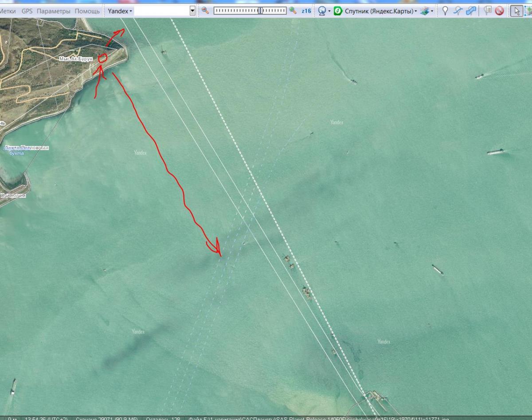Image resolution: width=532 pixels, height=420 pixels.
Task: Open the Помощь menu
Action: tap(87, 11)
